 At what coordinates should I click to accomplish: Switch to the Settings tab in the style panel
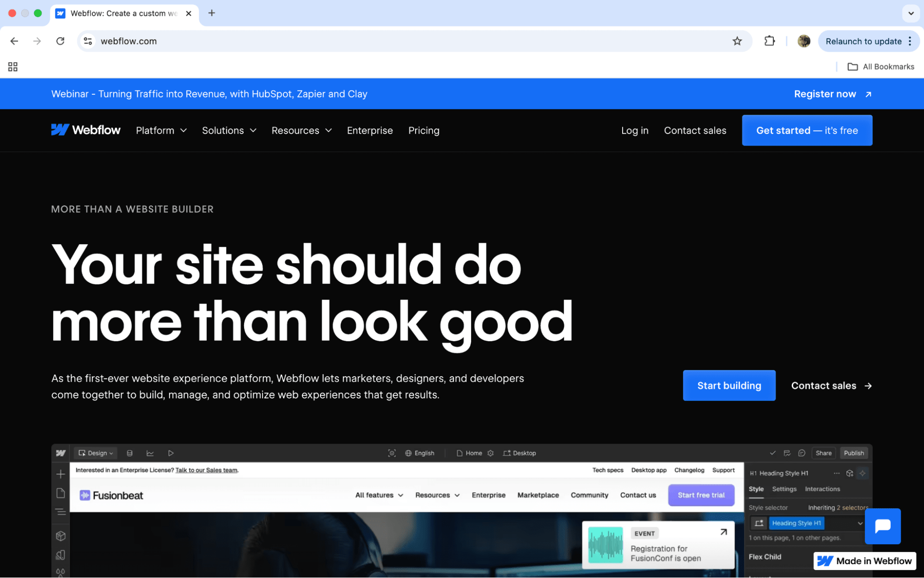pos(784,489)
